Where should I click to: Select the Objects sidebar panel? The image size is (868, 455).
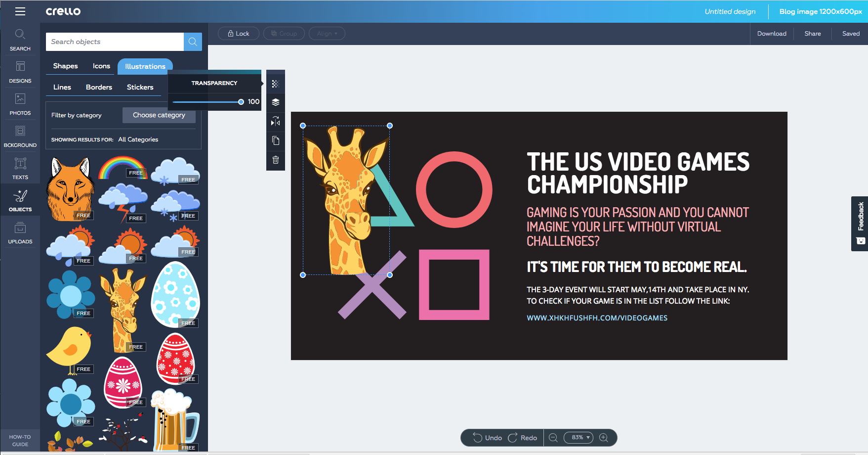point(20,201)
